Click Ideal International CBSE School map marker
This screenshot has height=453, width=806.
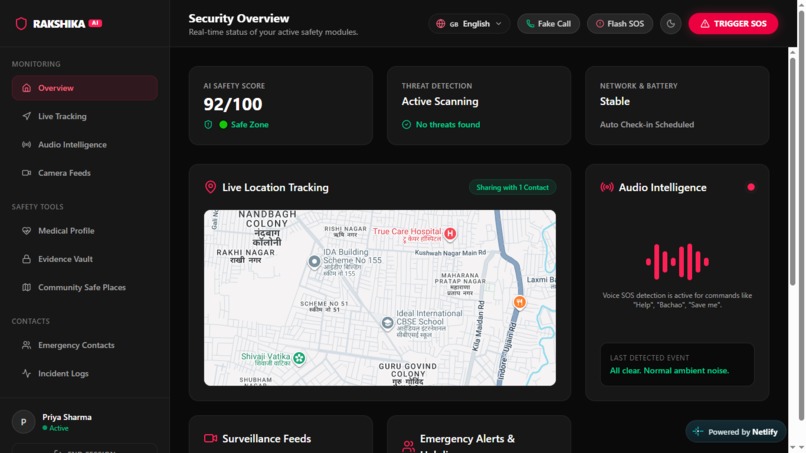click(388, 323)
